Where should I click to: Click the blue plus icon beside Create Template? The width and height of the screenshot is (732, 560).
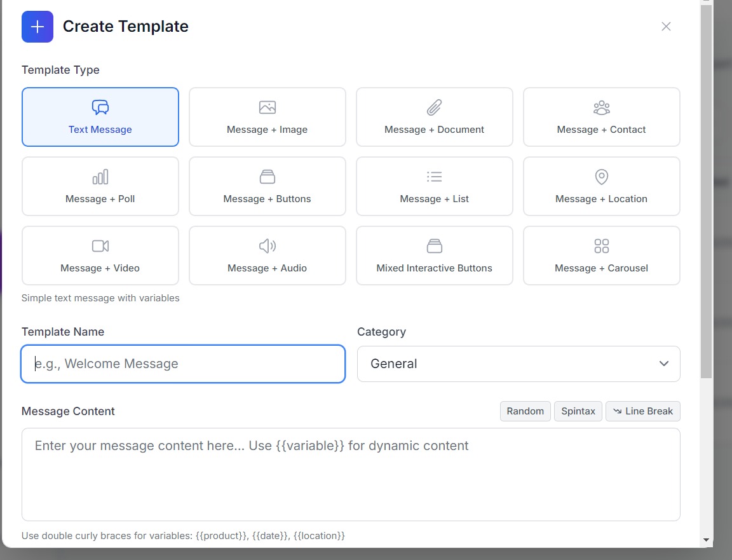tap(37, 27)
